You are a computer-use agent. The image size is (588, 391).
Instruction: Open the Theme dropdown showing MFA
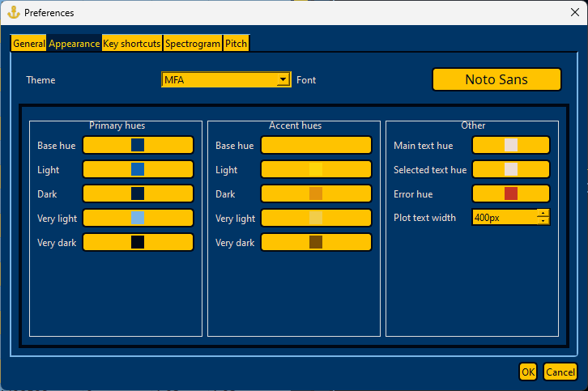(x=226, y=79)
